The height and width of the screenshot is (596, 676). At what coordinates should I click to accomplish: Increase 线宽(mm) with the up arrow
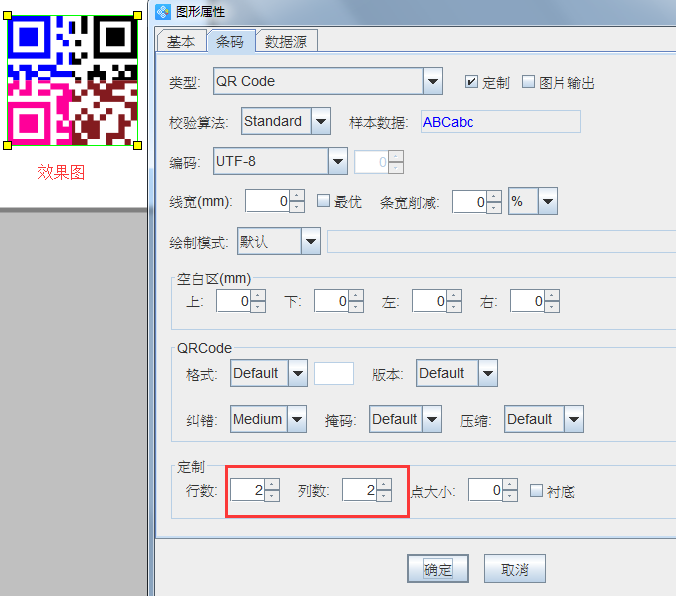click(x=297, y=196)
